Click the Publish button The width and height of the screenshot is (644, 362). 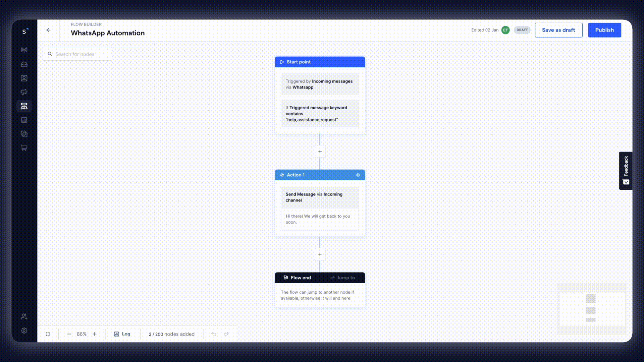(604, 29)
